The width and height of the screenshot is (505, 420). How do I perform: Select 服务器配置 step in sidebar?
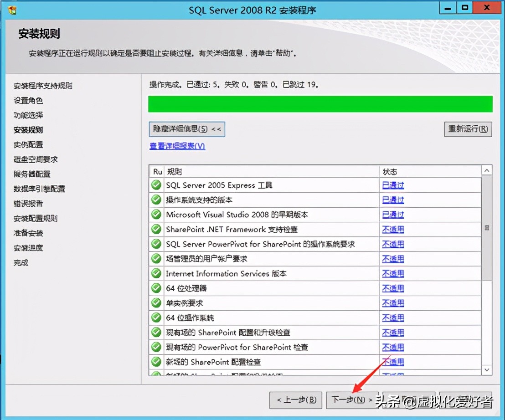coord(32,174)
